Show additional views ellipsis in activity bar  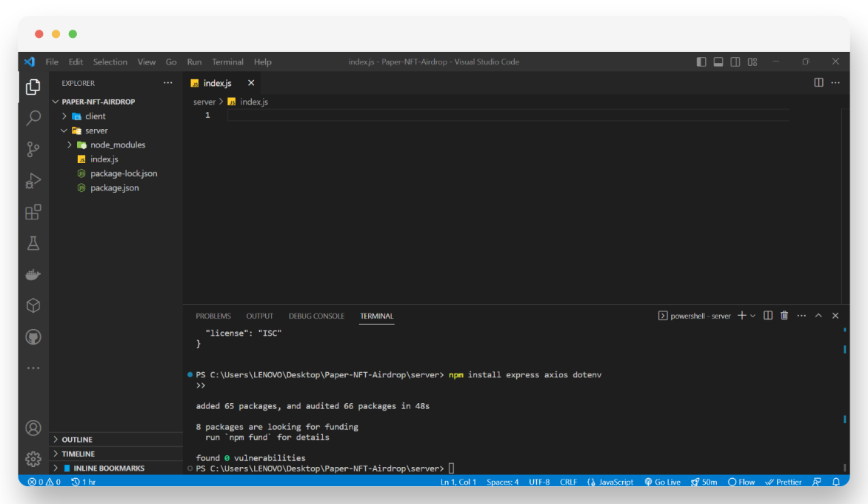coord(33,368)
